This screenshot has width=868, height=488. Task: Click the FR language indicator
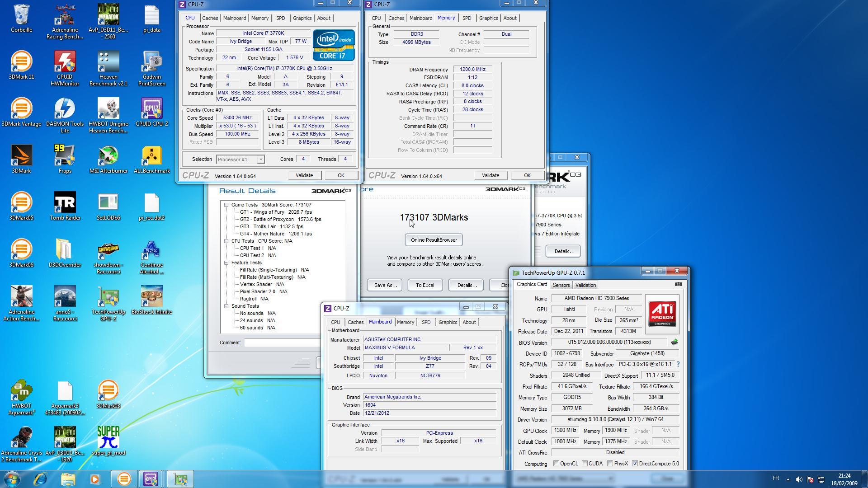(776, 478)
